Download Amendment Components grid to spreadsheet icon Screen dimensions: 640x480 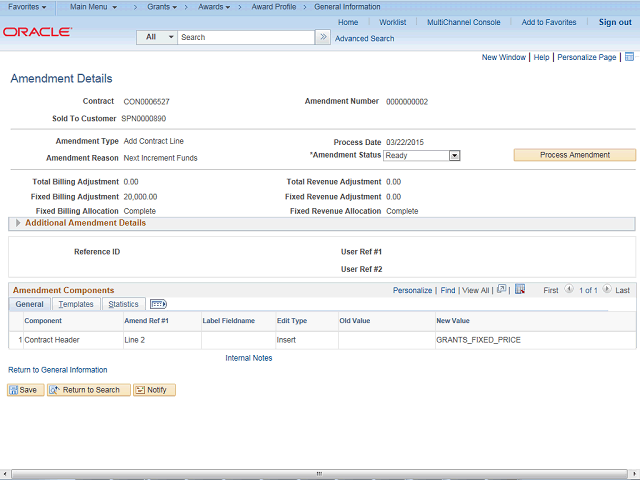pos(520,289)
